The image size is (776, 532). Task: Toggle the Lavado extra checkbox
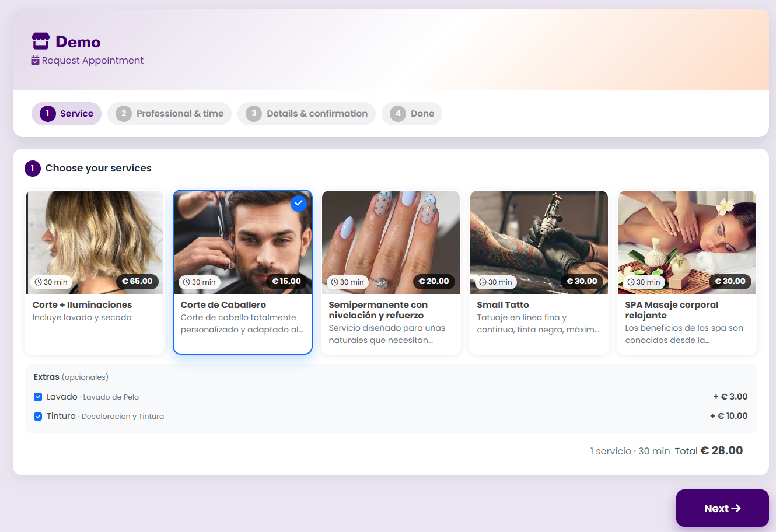(38, 397)
